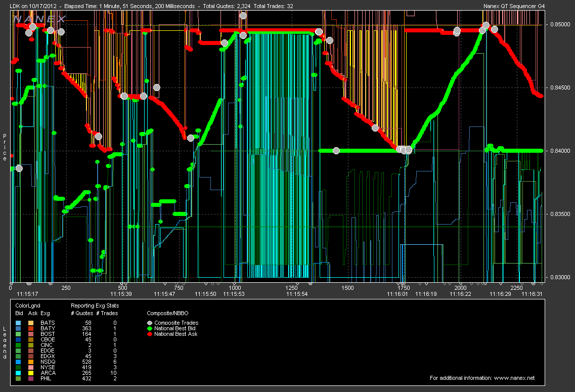Image resolution: width=575 pixels, height=392 pixels.
Task: Click the PHIL bid color swatch
Action: tap(18, 378)
